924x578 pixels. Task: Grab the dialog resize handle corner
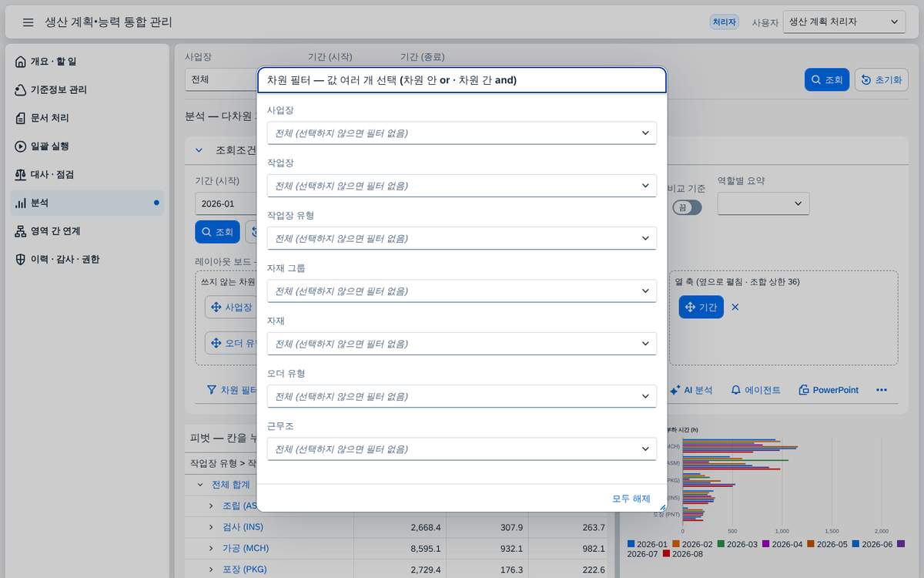point(662,507)
